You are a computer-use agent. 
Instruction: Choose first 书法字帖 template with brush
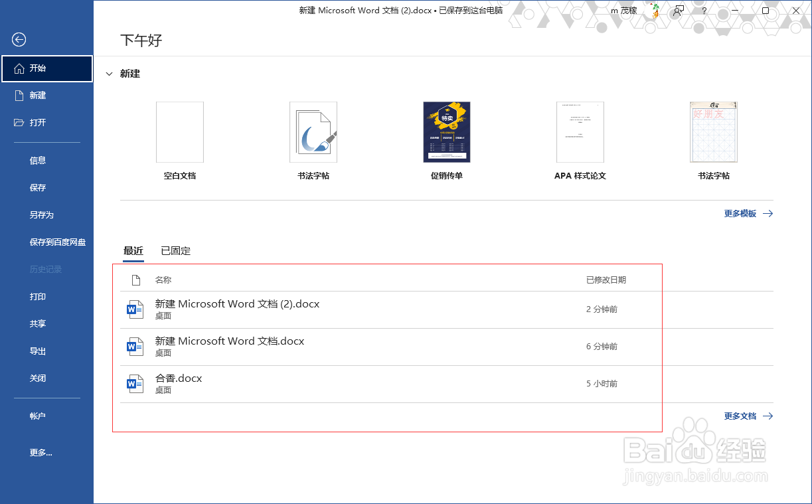tap(313, 132)
